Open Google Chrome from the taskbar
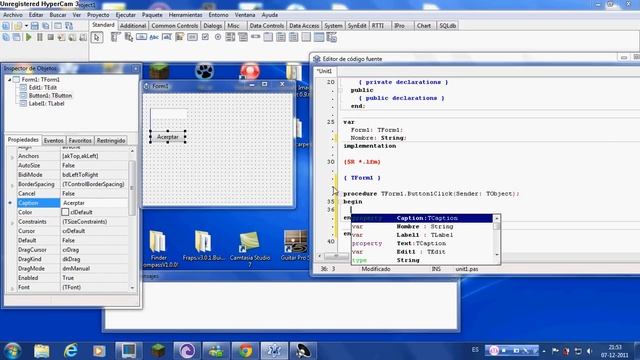Viewport: 640px width, 360px height. coord(245,351)
